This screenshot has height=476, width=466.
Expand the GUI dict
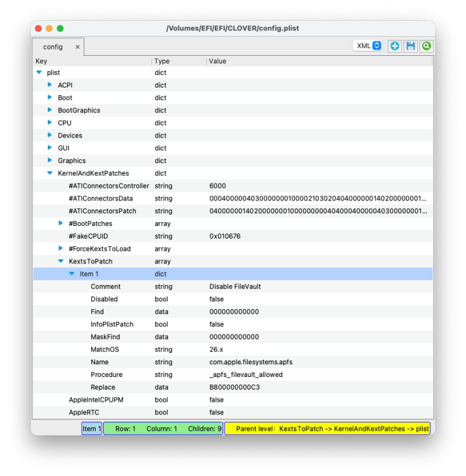tap(49, 147)
